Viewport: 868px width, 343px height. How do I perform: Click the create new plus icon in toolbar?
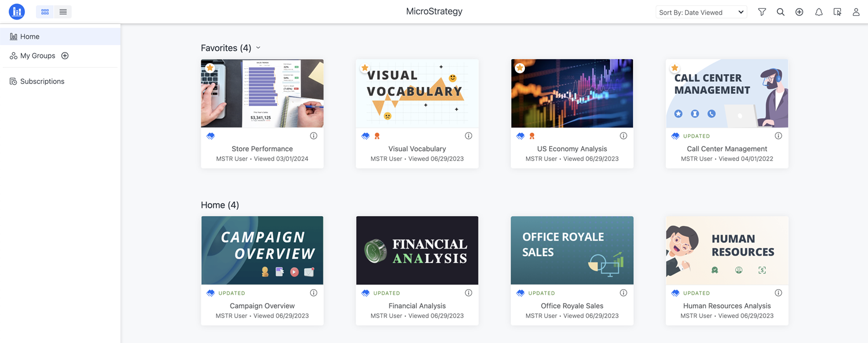pyautogui.click(x=799, y=12)
